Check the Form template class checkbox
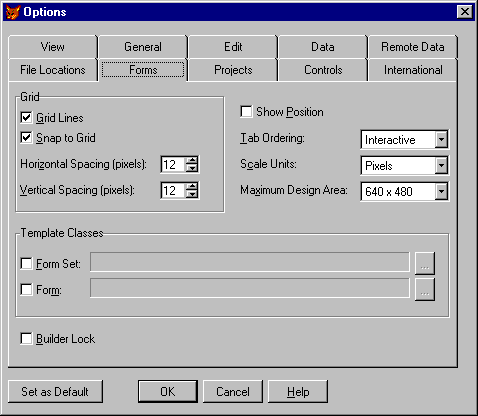 coord(26,290)
